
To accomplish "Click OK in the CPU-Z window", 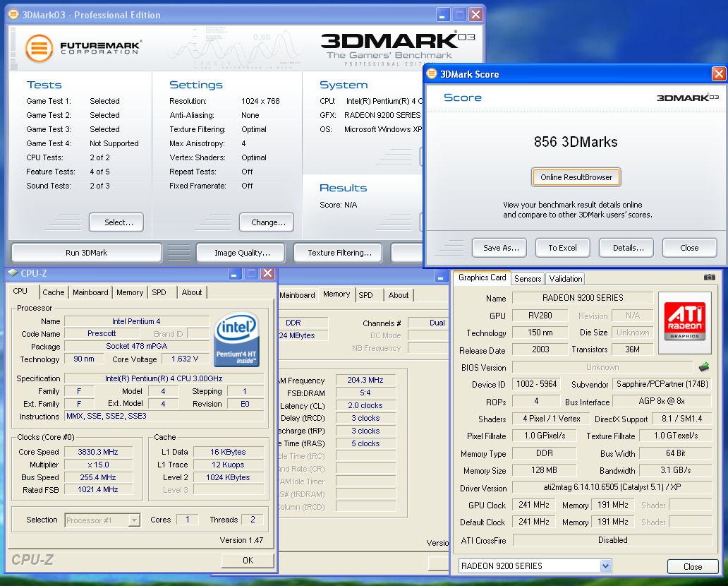I will [248, 561].
